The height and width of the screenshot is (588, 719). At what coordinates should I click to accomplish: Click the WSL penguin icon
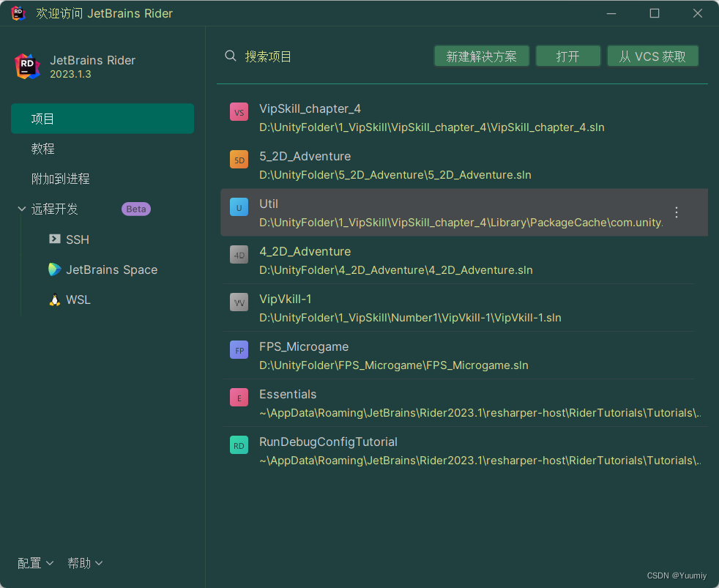54,299
